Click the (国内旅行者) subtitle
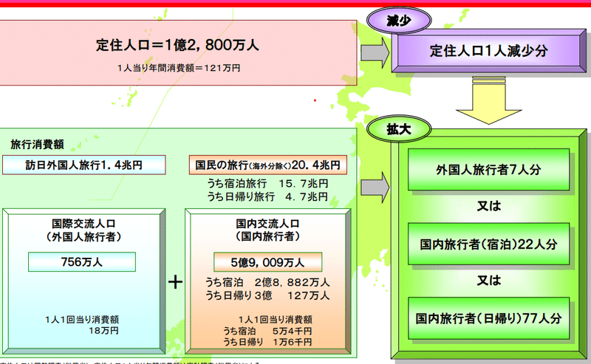 (267, 237)
